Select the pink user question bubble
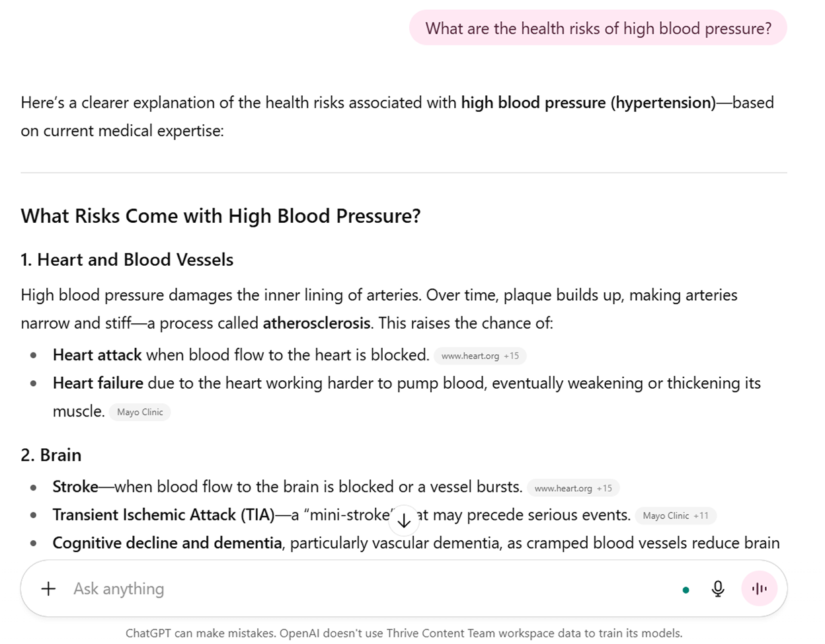825x644 pixels. [x=598, y=28]
